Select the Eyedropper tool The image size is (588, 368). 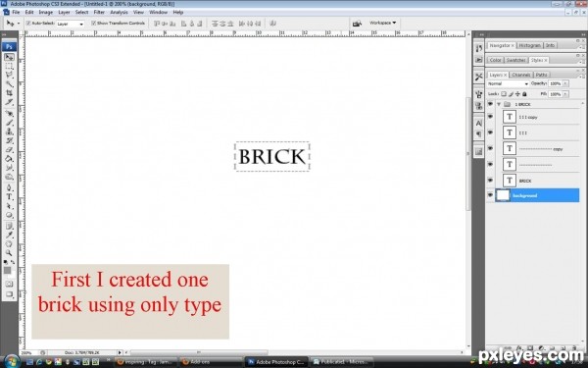pyautogui.click(x=9, y=236)
